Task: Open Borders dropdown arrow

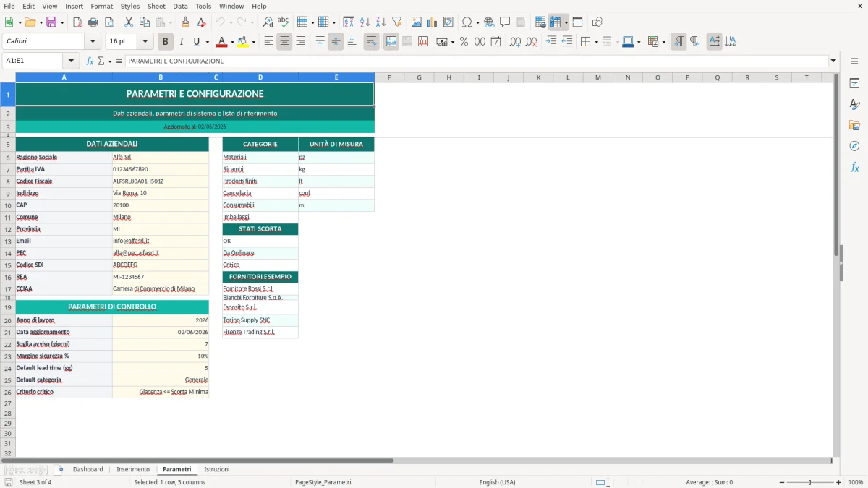Action: click(596, 42)
